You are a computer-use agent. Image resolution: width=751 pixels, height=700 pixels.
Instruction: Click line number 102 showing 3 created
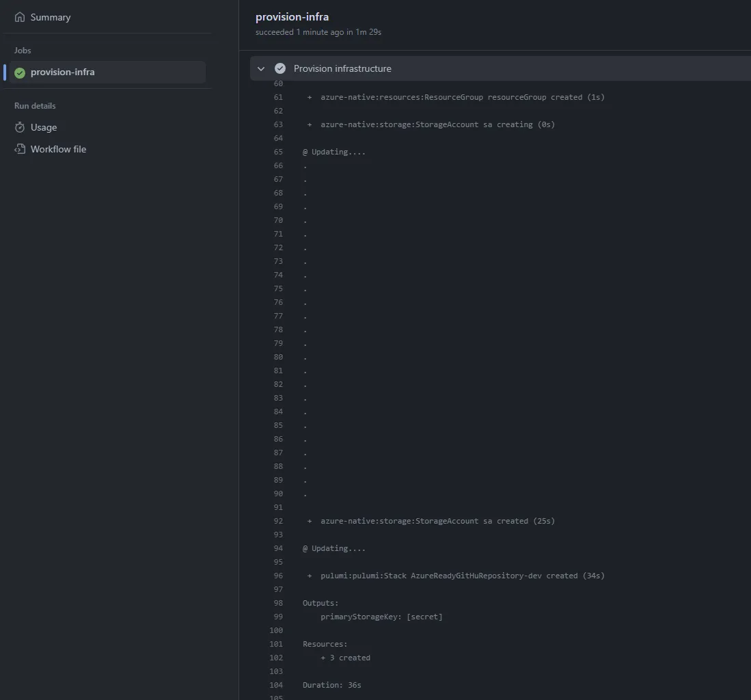(x=276, y=658)
